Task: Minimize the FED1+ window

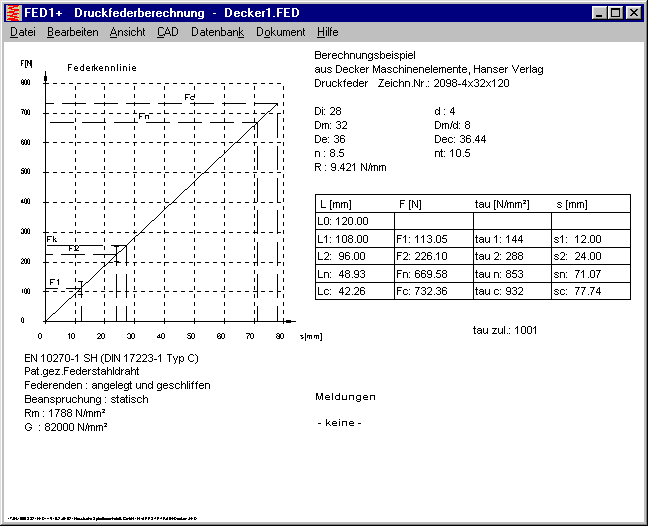Action: [600, 13]
